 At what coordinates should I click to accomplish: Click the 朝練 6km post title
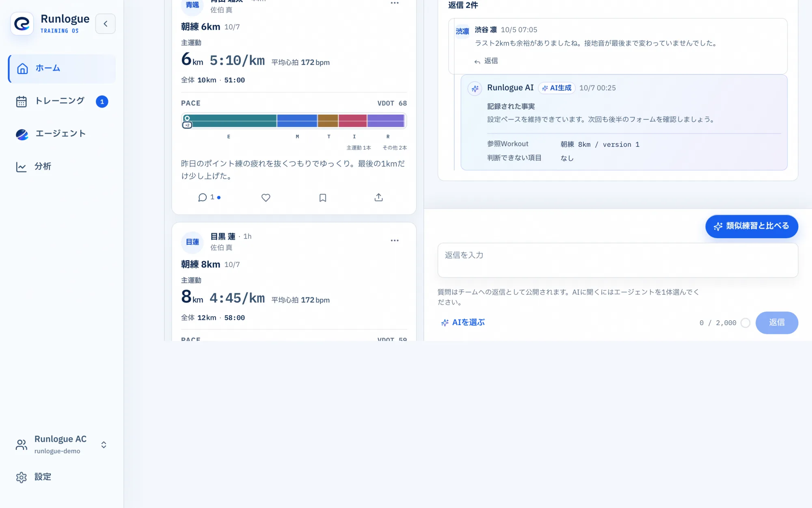click(x=201, y=27)
